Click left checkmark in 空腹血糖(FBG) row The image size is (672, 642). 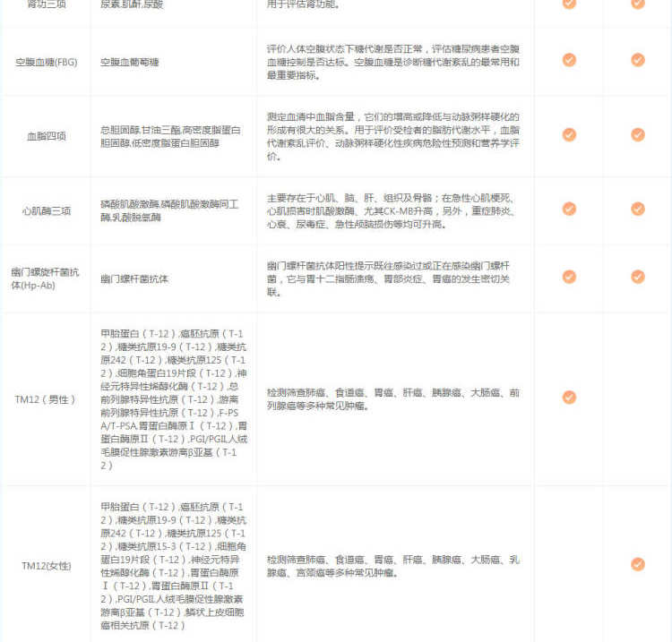pyautogui.click(x=569, y=60)
